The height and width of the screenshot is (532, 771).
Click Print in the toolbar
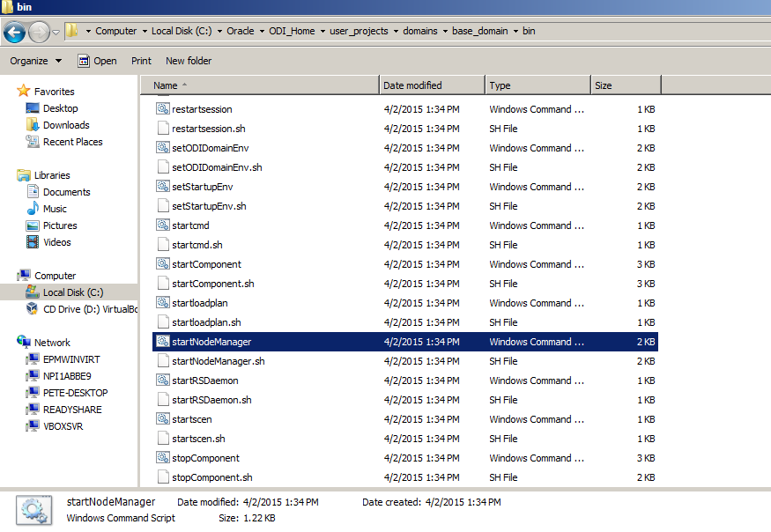141,61
